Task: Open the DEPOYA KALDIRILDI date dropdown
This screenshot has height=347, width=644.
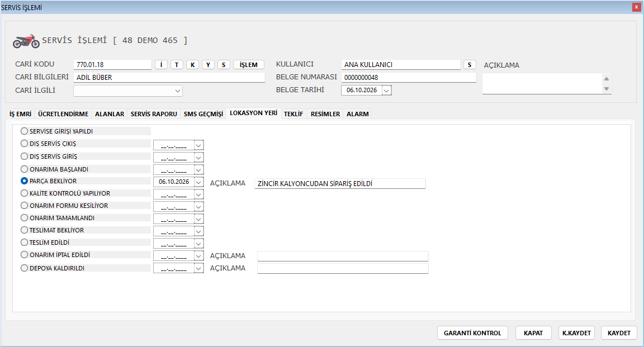Action: tap(198, 268)
